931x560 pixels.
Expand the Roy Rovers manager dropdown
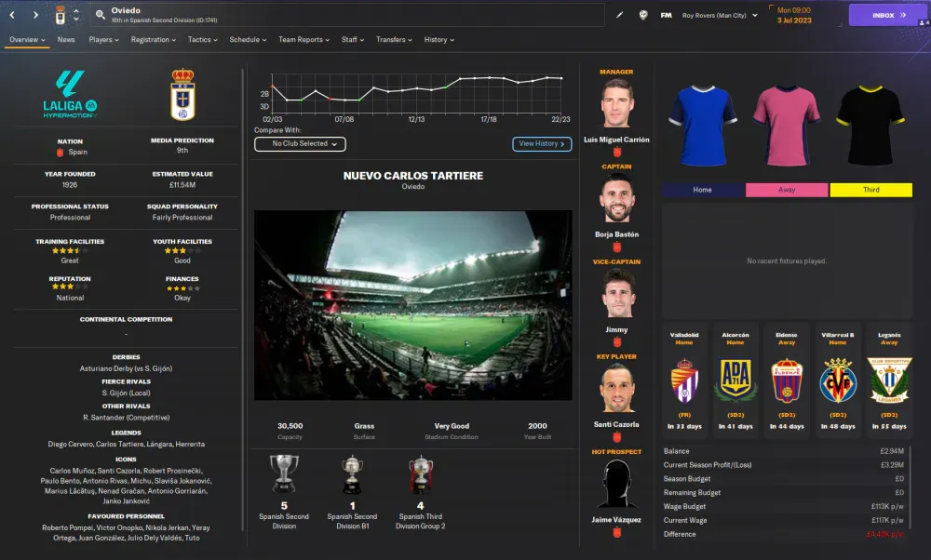720,16
